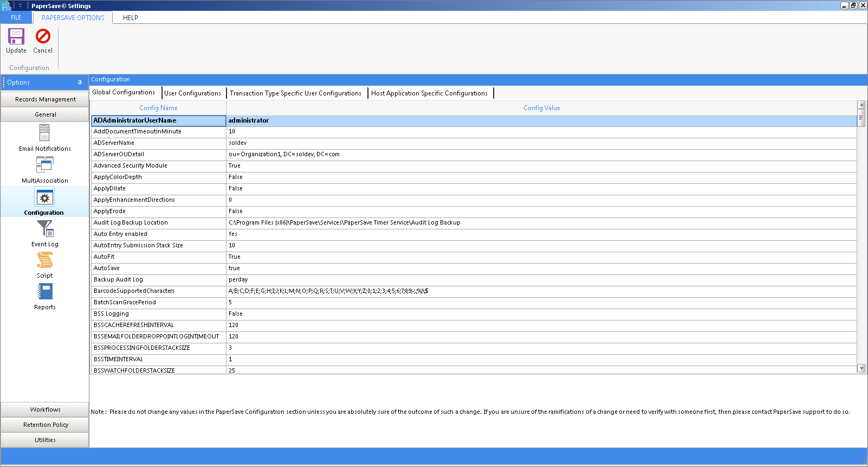Expand the Retention Policy section

coord(45,425)
